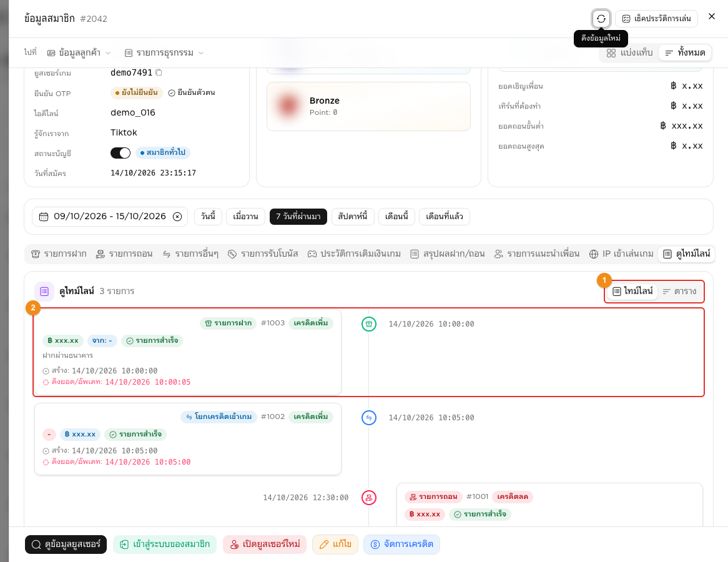This screenshot has height=562, width=728.
Task: Expand the รายการธุรกรรม dropdown
Action: tap(164, 53)
